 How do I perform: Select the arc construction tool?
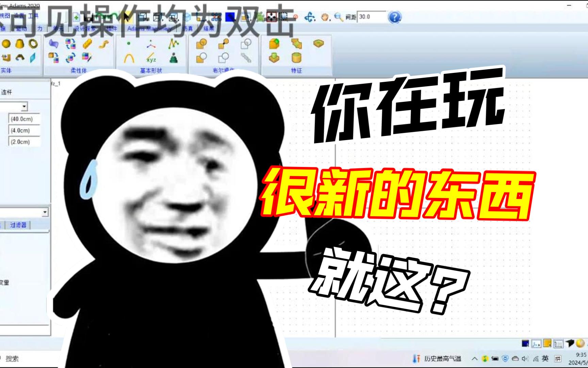point(129,58)
